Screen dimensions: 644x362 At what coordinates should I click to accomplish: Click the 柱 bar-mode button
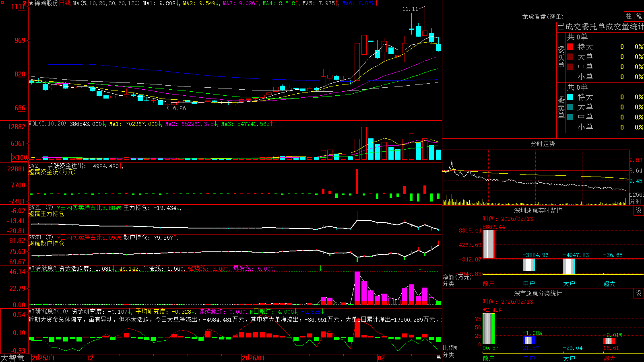(x=629, y=16)
